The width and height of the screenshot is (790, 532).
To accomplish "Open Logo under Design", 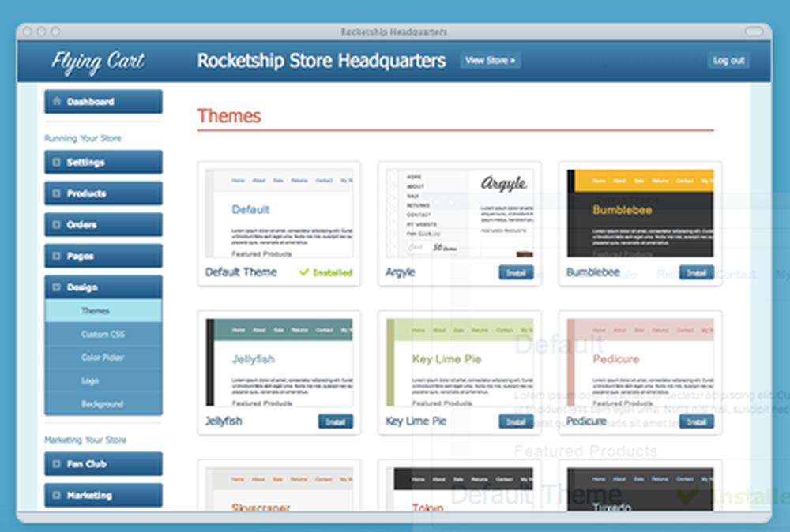I will pos(103,380).
